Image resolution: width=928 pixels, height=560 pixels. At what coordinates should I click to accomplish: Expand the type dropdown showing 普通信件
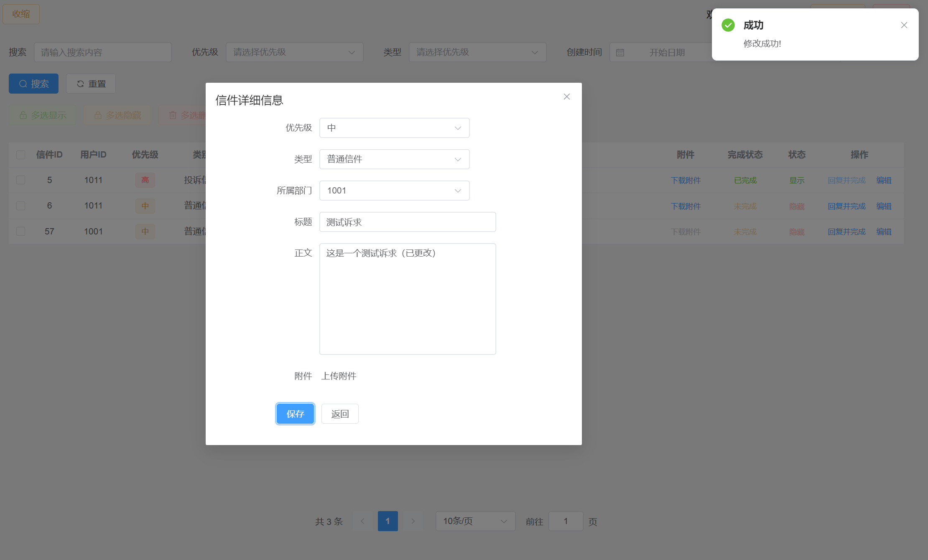click(x=394, y=159)
